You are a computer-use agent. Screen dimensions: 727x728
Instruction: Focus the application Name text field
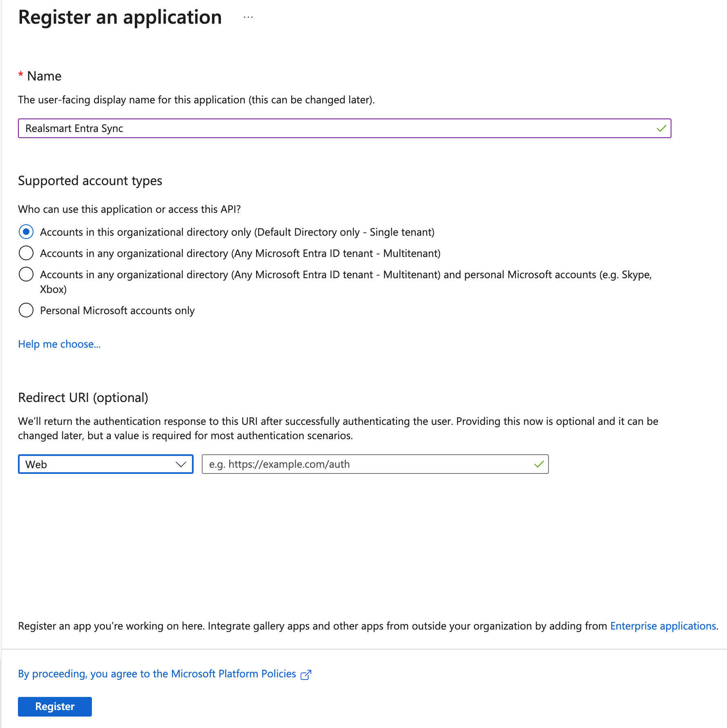click(x=335, y=129)
